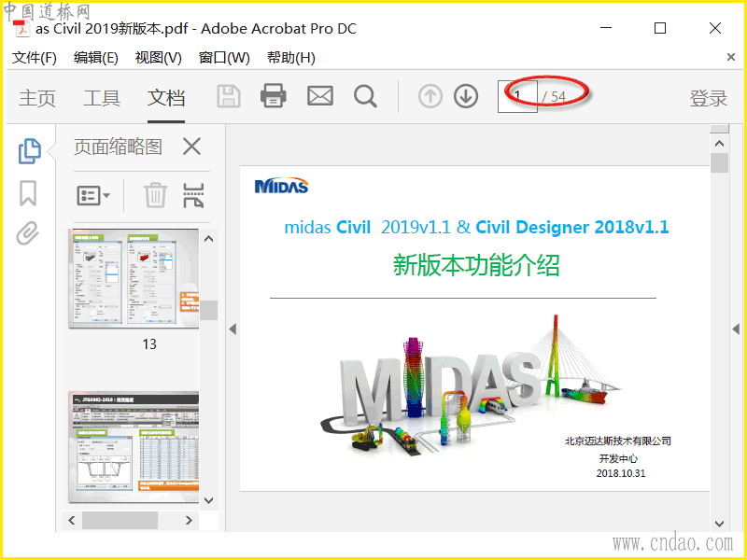This screenshot has height=560, width=747.
Task: Open thumbnail options dropdown
Action: tap(93, 195)
